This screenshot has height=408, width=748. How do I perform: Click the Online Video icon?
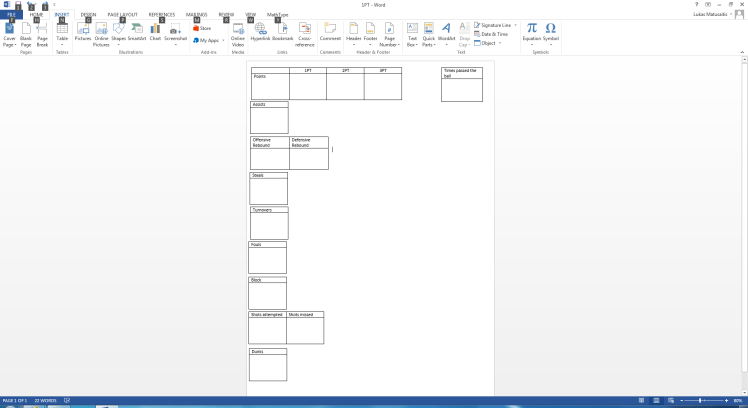(238, 34)
